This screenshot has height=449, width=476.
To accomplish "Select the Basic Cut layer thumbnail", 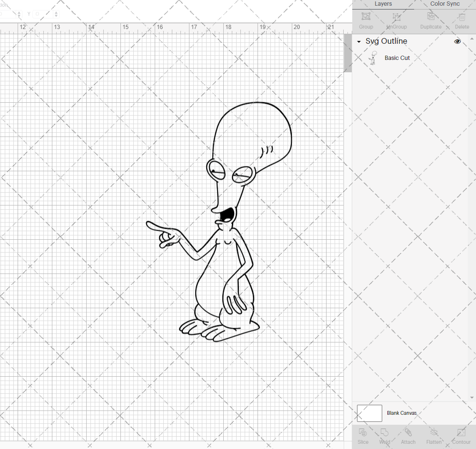I will (373, 58).
